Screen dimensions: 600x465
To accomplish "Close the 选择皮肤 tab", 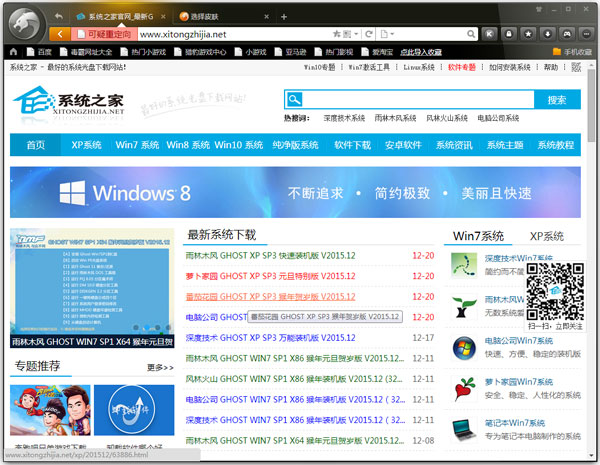I will [x=267, y=16].
